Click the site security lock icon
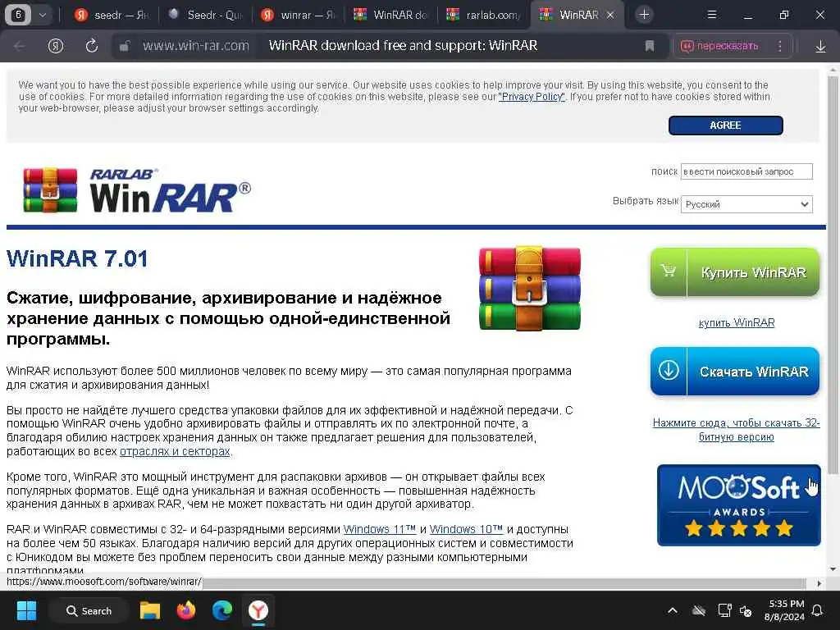 point(125,46)
